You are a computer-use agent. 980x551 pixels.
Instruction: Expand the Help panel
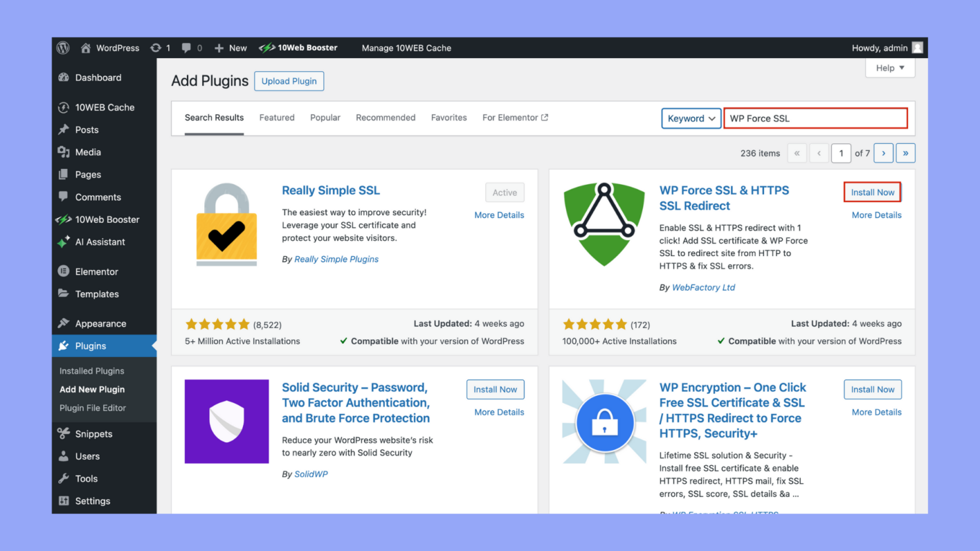(890, 68)
